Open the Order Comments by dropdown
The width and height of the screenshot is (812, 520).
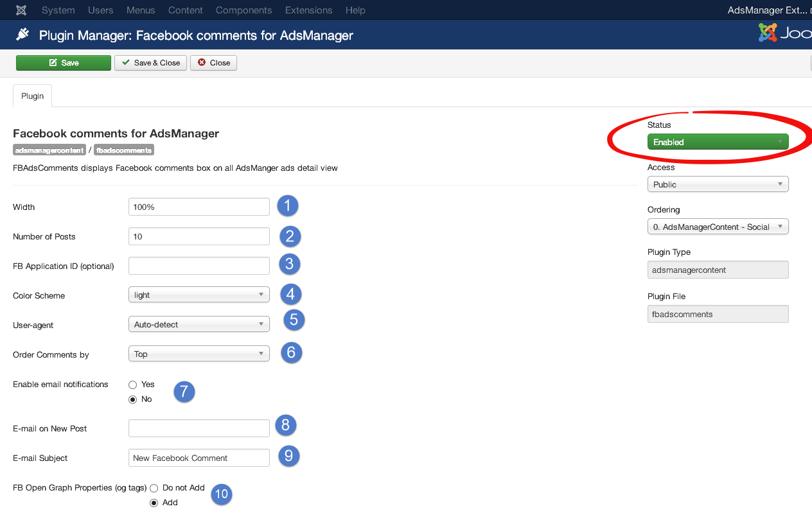click(x=199, y=354)
